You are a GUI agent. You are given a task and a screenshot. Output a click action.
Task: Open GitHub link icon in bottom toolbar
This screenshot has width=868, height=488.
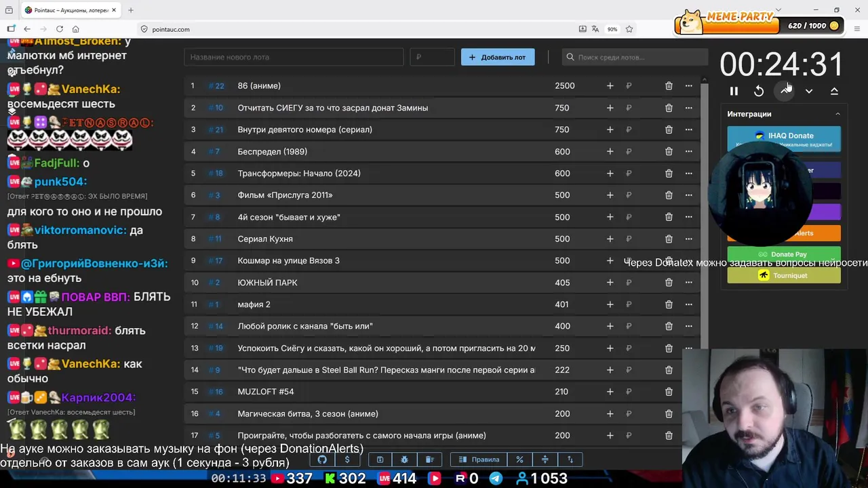[x=322, y=460]
